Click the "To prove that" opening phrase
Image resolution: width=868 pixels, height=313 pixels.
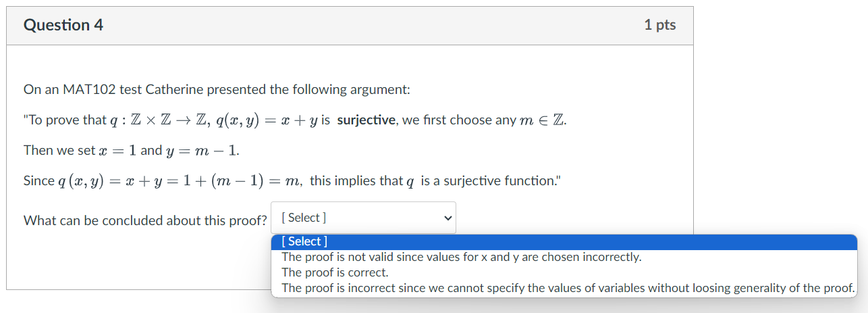click(x=65, y=120)
